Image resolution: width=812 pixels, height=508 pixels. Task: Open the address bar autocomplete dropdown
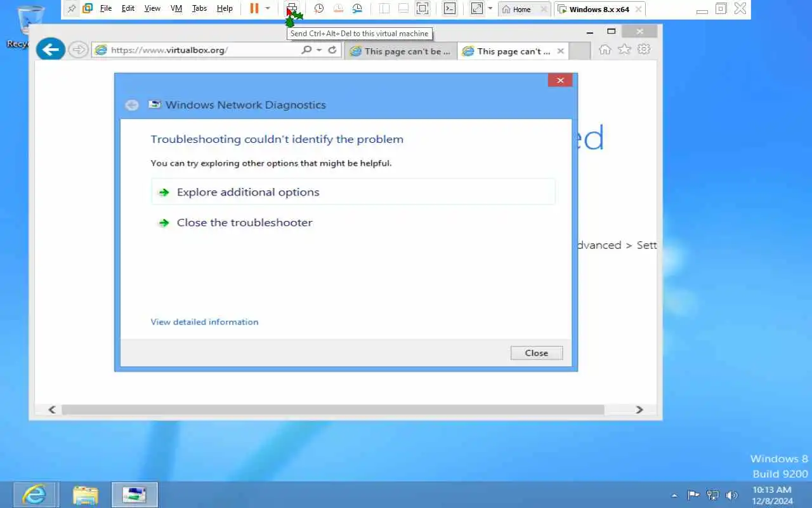pos(319,50)
